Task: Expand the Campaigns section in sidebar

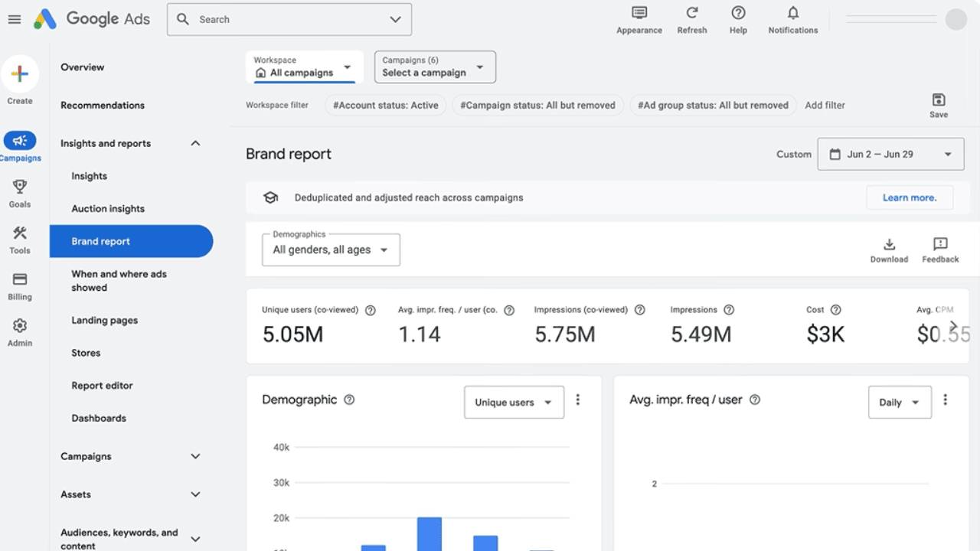Action: [x=195, y=457]
